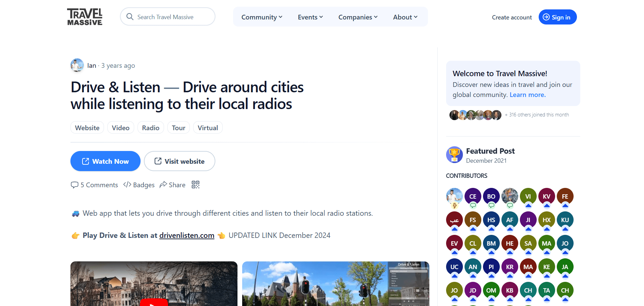Image resolution: width=644 pixels, height=306 pixels.
Task: Open the About menu
Action: [x=405, y=17]
